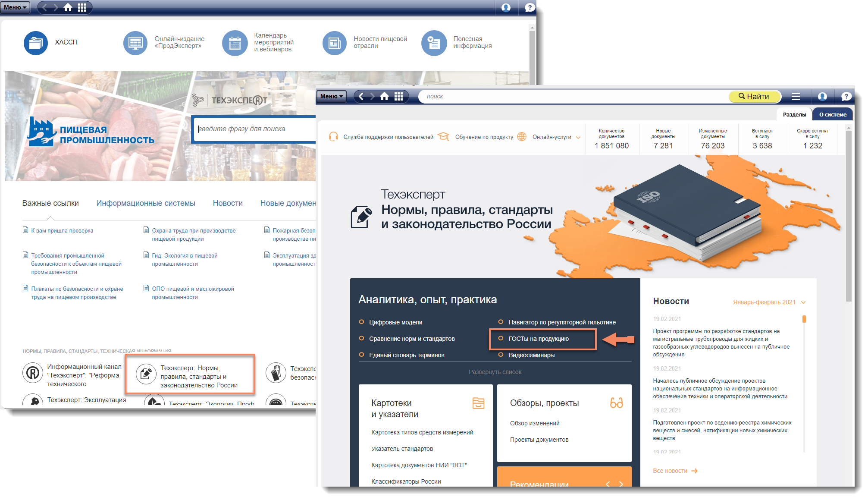Open the Календарь мероприятий calendar icon

click(x=235, y=43)
